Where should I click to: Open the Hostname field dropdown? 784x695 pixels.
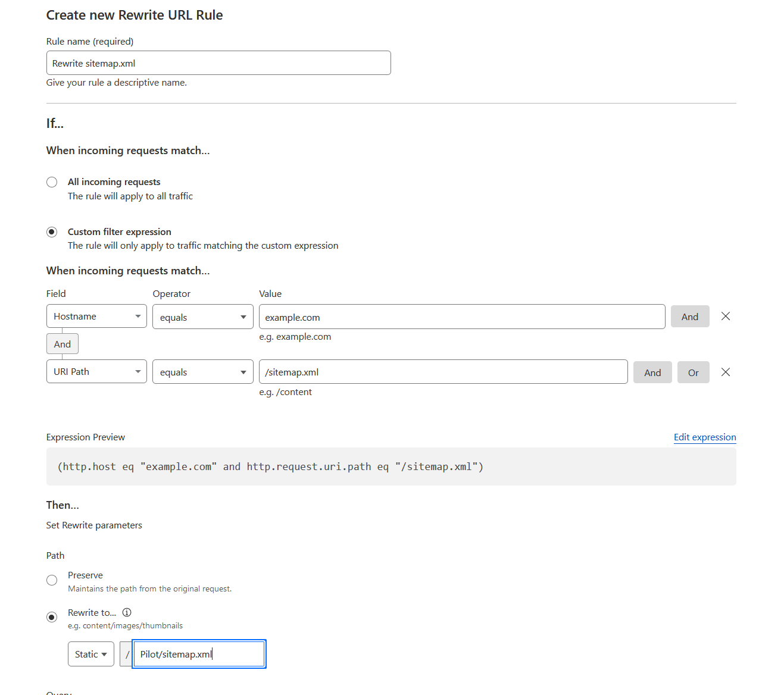click(96, 317)
